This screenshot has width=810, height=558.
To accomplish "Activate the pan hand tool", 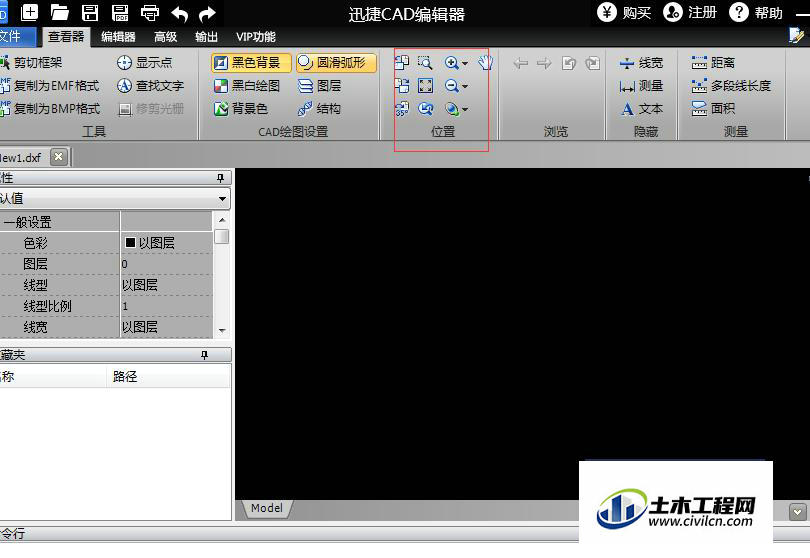I will point(485,63).
